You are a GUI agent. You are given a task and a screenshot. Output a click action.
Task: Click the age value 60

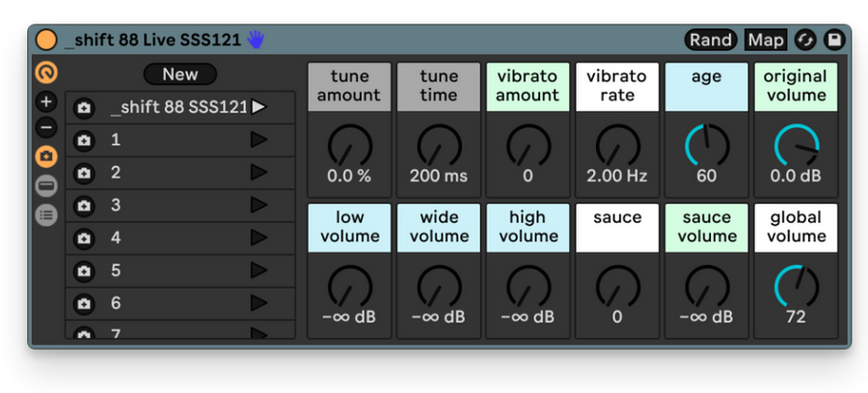click(707, 177)
